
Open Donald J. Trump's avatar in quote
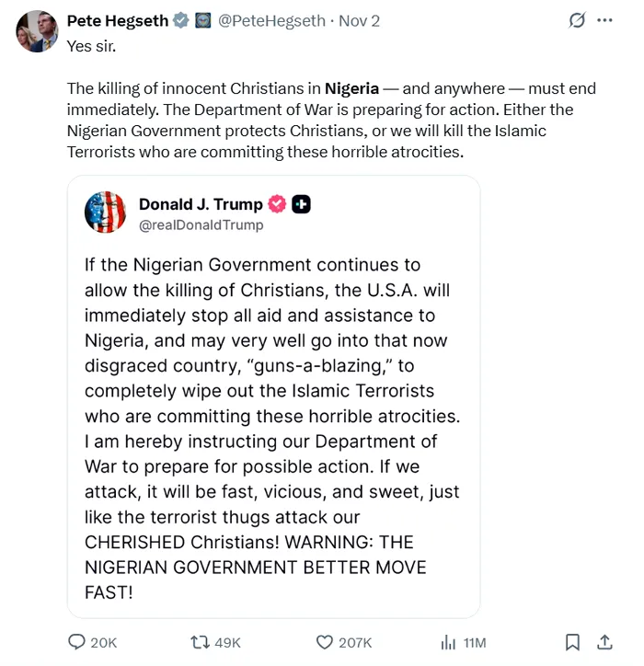click(105, 212)
